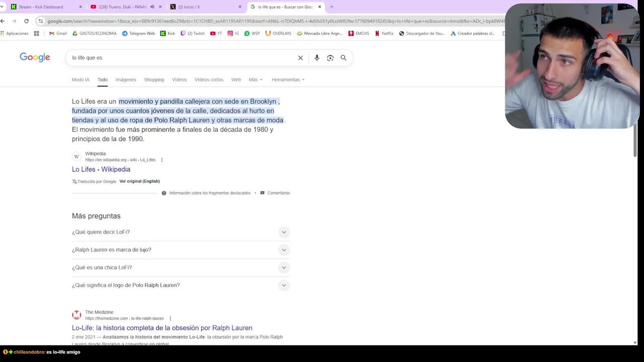Open the Lo-Life historia completa Medizine link
644x362 pixels.
click(x=162, y=328)
